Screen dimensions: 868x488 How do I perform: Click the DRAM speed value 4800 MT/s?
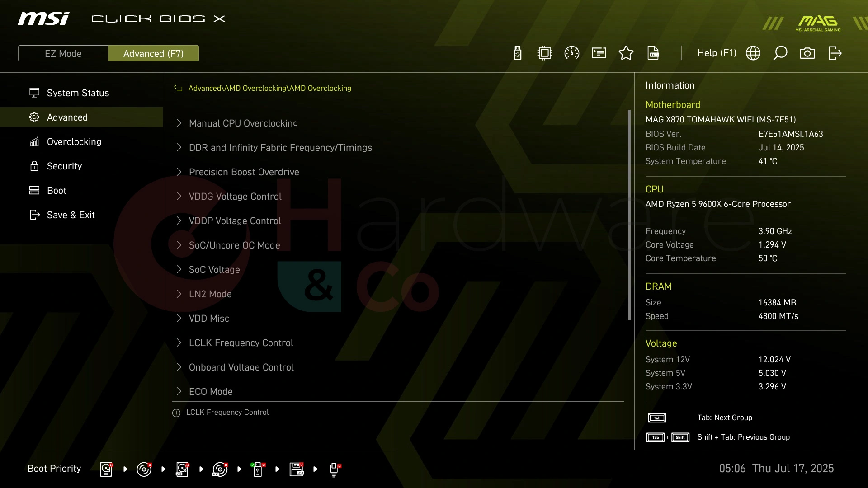[x=778, y=316]
